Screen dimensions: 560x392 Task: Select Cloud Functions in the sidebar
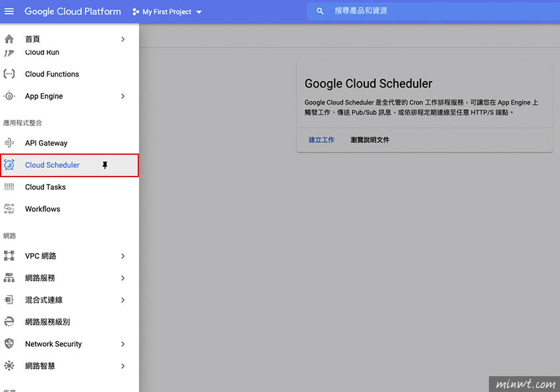click(x=69, y=74)
